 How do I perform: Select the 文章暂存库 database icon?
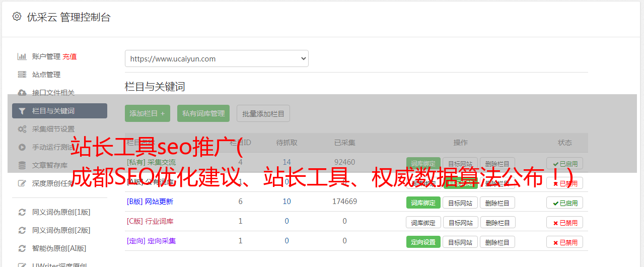[x=22, y=165]
